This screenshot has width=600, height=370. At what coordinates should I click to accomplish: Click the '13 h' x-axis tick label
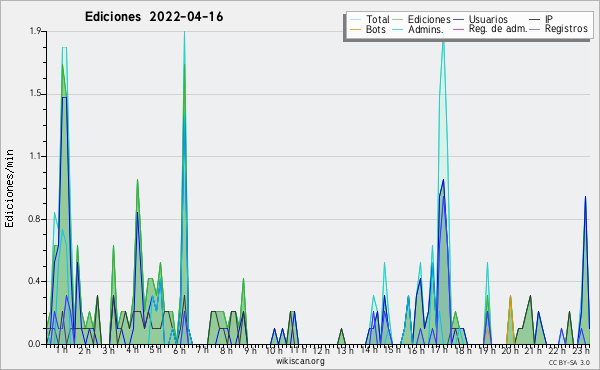(345, 350)
